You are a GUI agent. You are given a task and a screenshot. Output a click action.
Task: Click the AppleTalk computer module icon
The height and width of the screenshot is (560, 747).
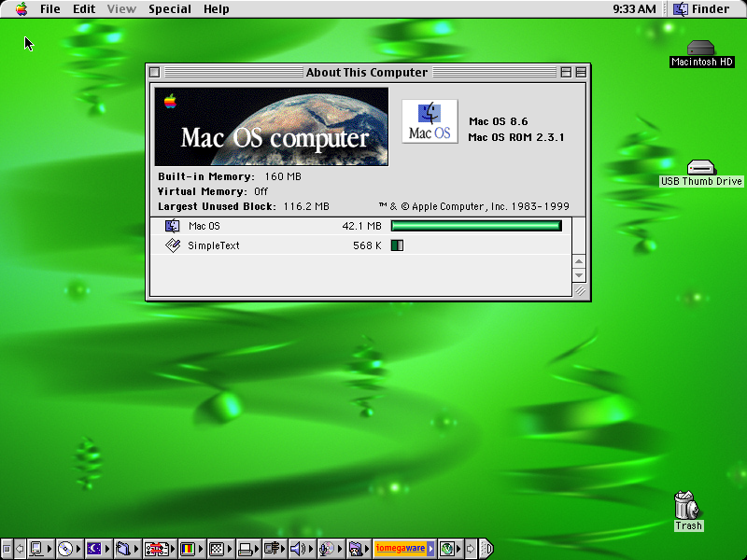(36, 549)
